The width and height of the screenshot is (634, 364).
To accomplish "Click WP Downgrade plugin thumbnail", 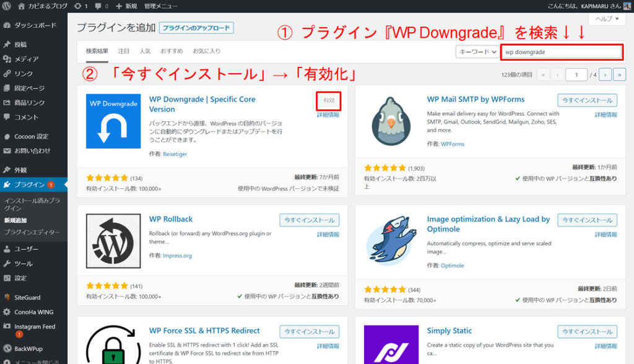I will 113,121.
